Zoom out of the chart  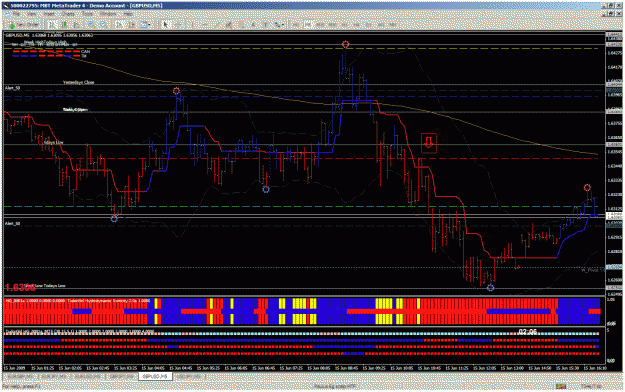(103, 25)
